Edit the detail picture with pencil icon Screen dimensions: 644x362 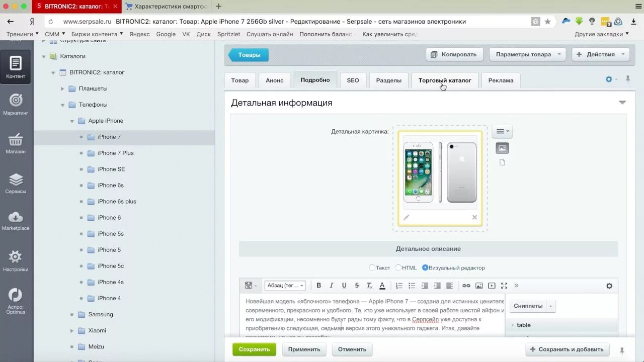pyautogui.click(x=407, y=217)
